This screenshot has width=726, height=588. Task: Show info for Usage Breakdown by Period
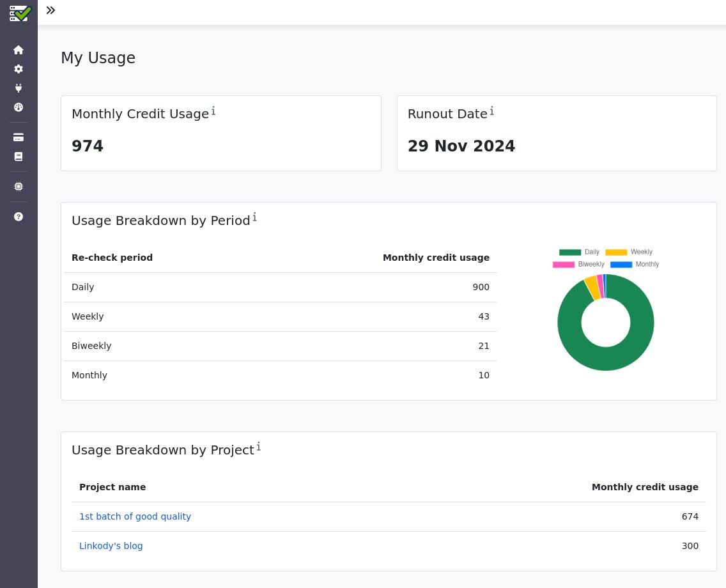pos(254,217)
